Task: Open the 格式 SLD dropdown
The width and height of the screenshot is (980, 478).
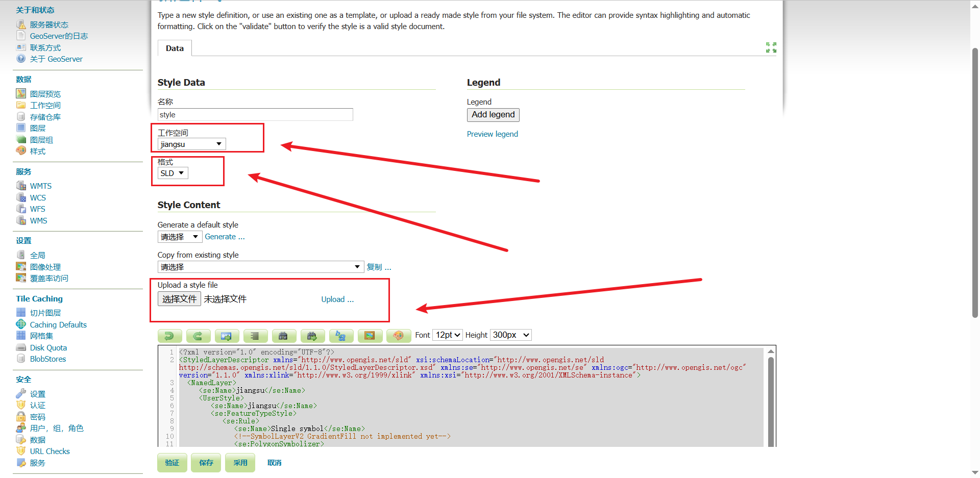Action: 173,173
